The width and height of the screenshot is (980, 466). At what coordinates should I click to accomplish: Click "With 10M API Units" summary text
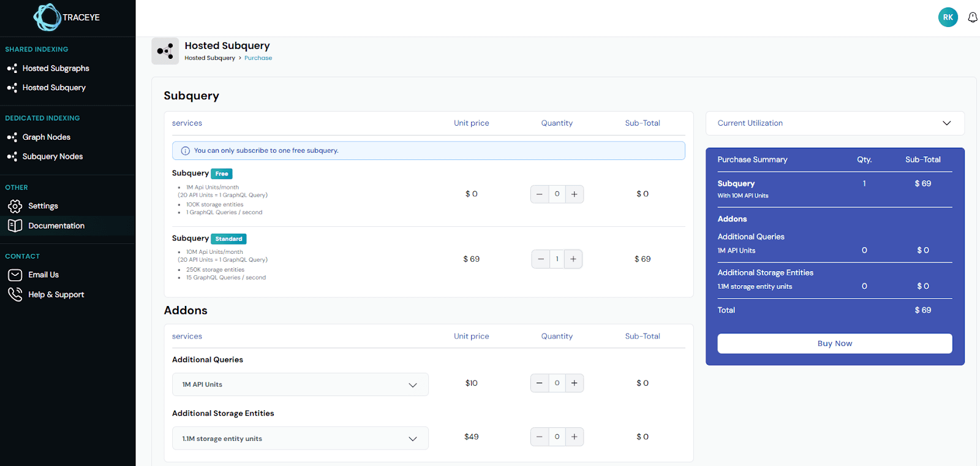point(743,196)
